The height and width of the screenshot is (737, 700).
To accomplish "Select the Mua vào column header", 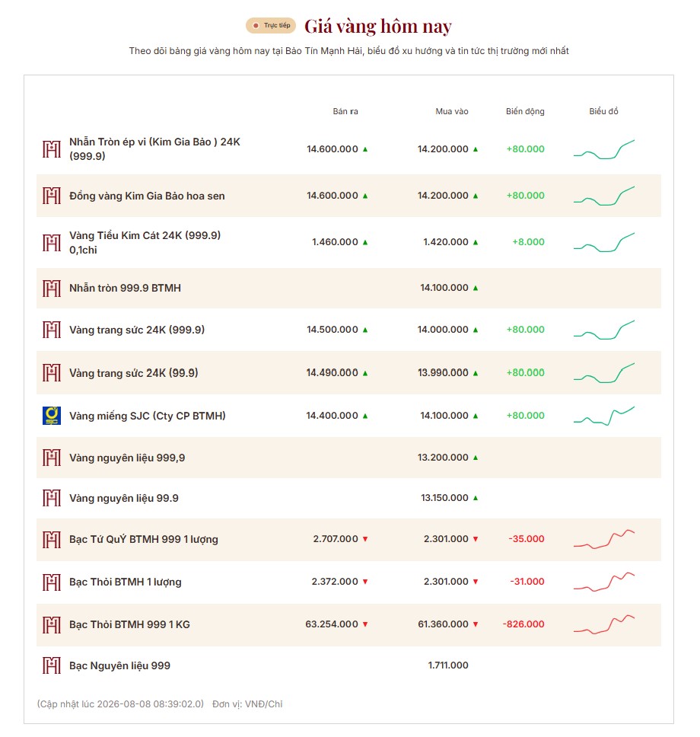I will pyautogui.click(x=451, y=111).
